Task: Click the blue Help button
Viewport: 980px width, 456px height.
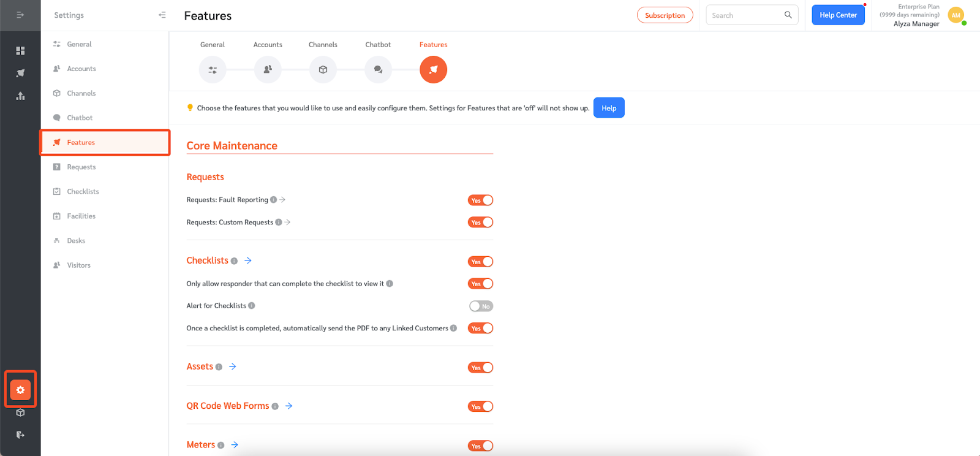Action: pos(609,108)
